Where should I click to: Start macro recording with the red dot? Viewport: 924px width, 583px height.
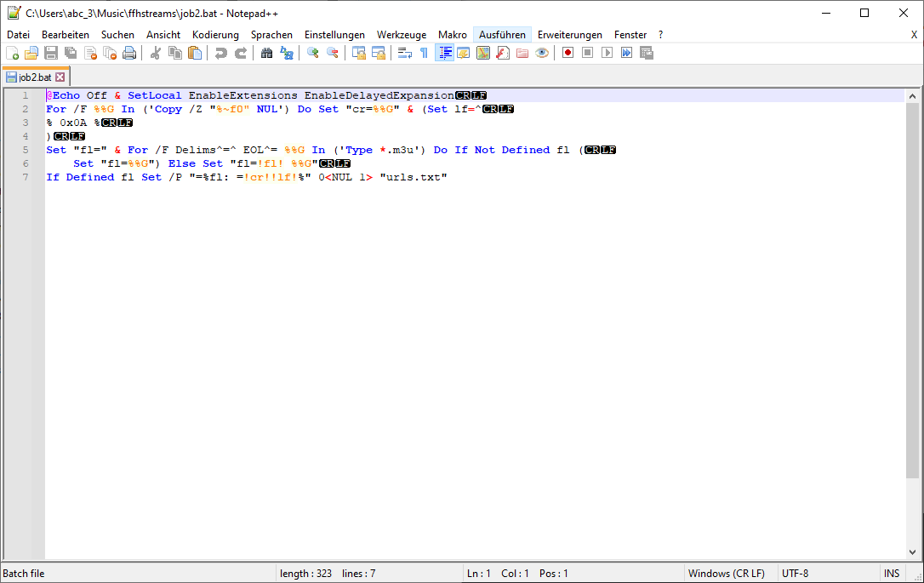coord(568,53)
